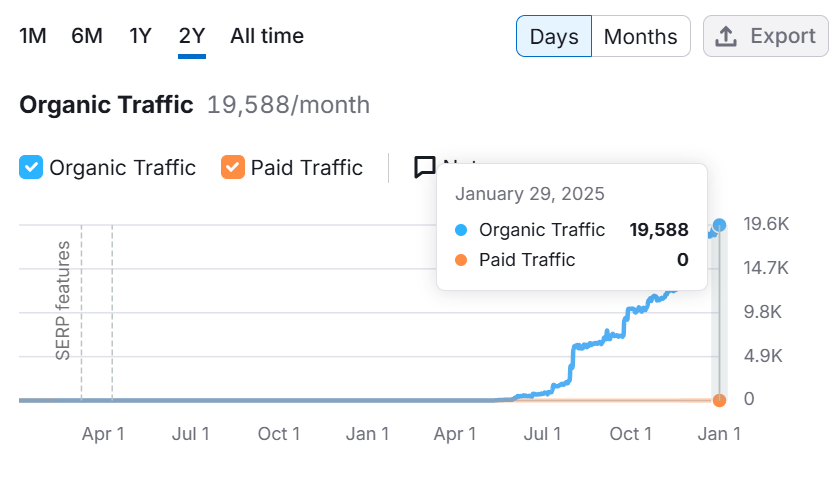Click the blue Organic Traffic dot in tooltip
This screenshot has height=477, width=836.
(x=461, y=230)
